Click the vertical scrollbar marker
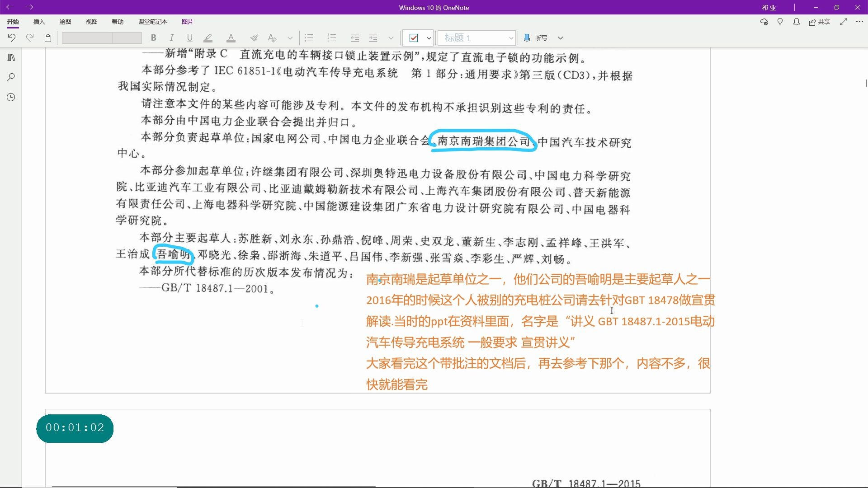 tap(866, 83)
